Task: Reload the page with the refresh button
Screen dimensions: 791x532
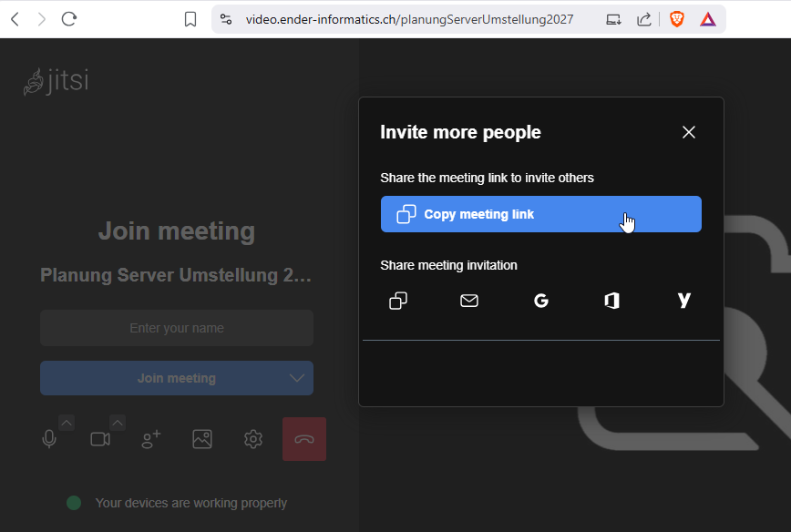Action: click(69, 19)
